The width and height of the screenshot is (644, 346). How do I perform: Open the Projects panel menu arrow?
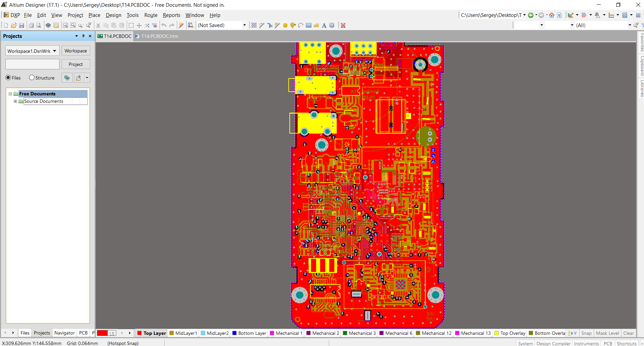(76, 36)
